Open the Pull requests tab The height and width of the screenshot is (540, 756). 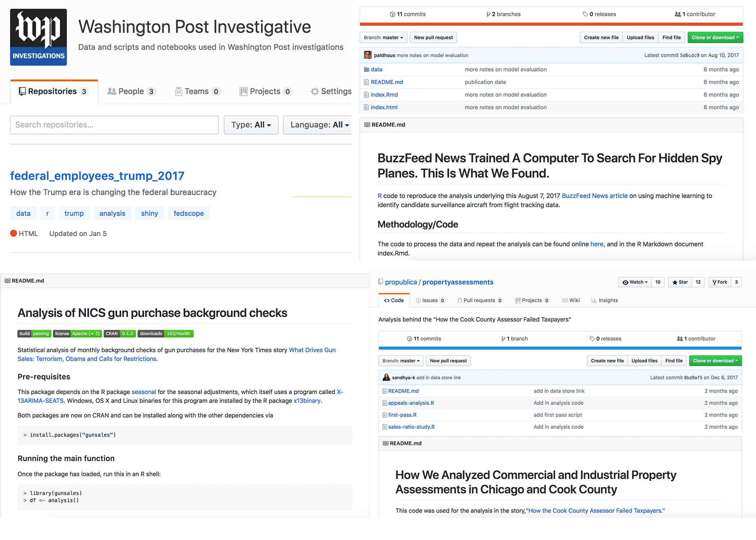[479, 300]
